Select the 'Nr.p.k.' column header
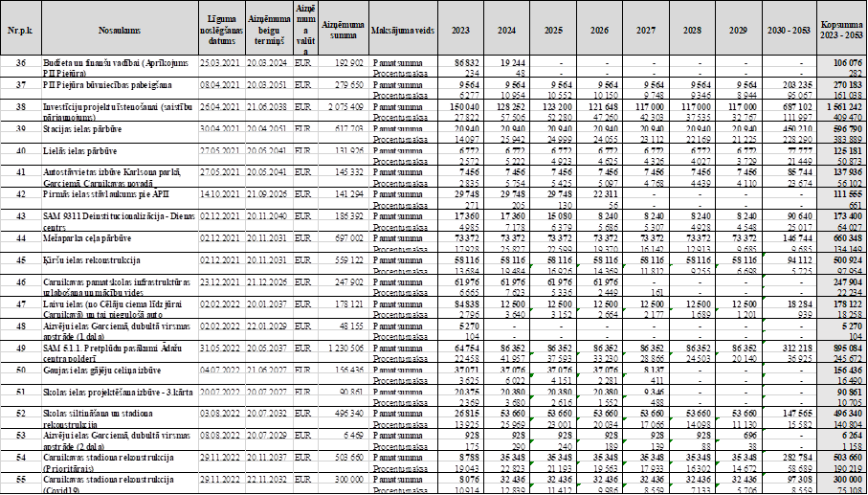The image size is (868, 495). click(x=20, y=30)
